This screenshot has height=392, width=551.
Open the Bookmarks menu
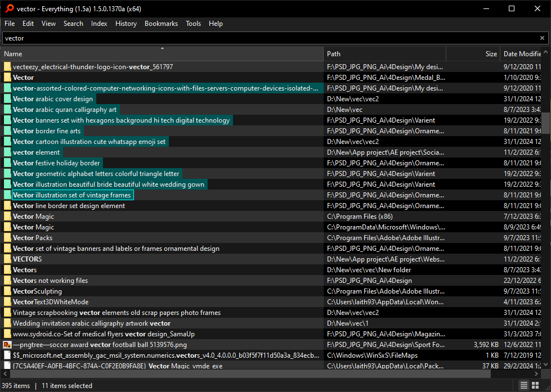pyautogui.click(x=161, y=24)
